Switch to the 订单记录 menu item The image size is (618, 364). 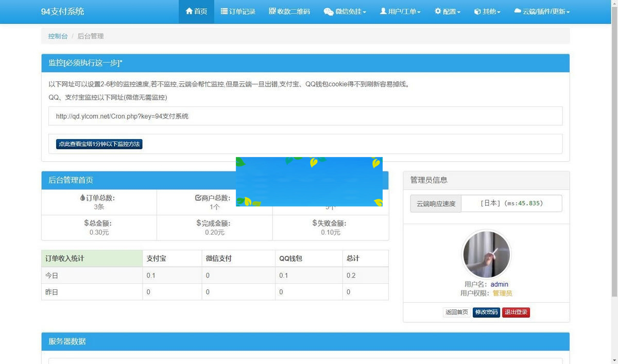[238, 11]
